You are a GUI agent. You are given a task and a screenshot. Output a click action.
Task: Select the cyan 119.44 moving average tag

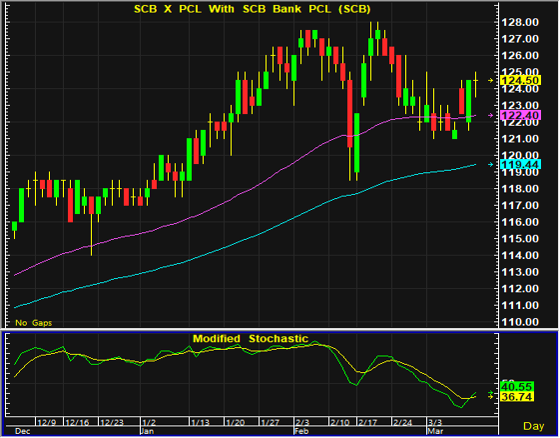coord(521,164)
